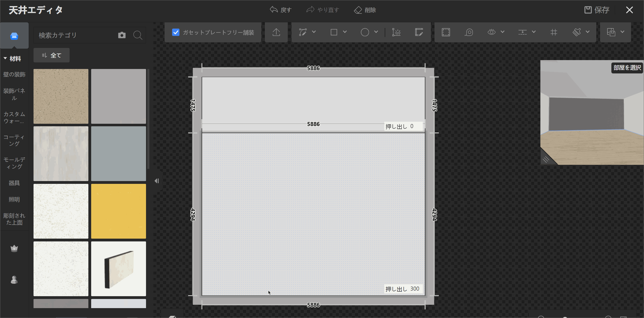Screen dimensions: 644x318
Task: Open the alignment tool dropdown arrow
Action: [534, 32]
